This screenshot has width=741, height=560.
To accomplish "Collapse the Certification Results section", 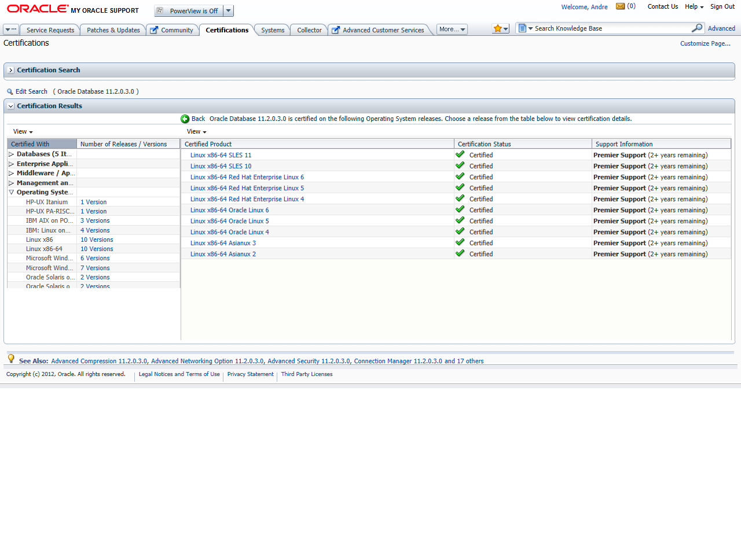I will 11,106.
